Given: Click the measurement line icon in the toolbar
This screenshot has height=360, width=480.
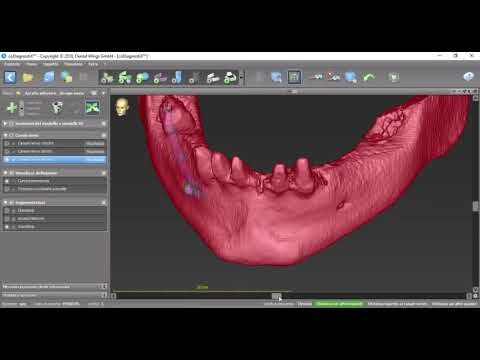Looking at the screenshot, I should [315, 77].
